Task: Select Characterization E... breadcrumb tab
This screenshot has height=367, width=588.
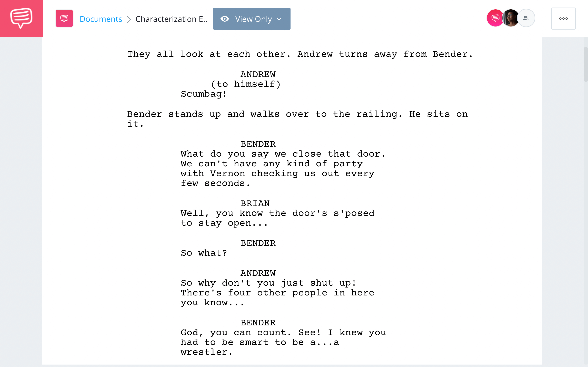Action: (171, 19)
